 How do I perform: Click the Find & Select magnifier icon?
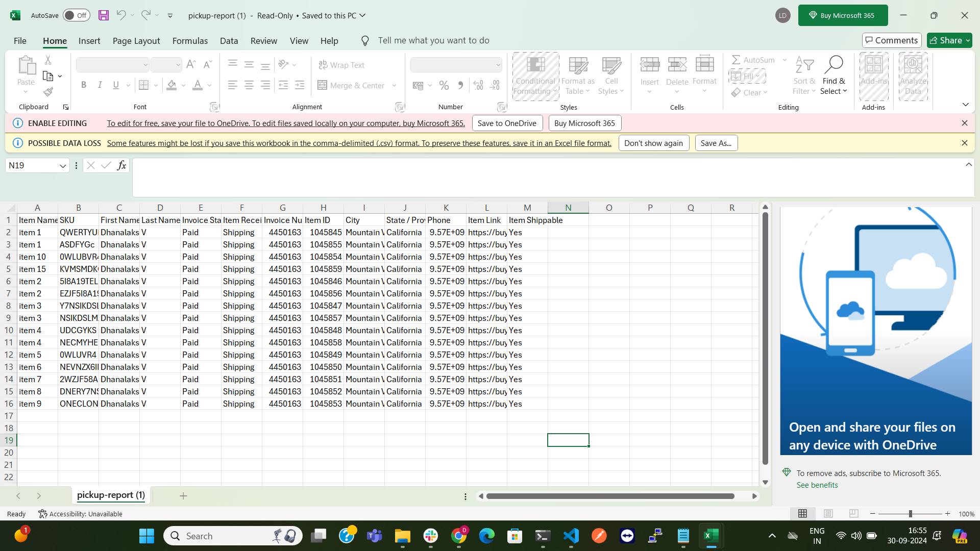pos(833,65)
